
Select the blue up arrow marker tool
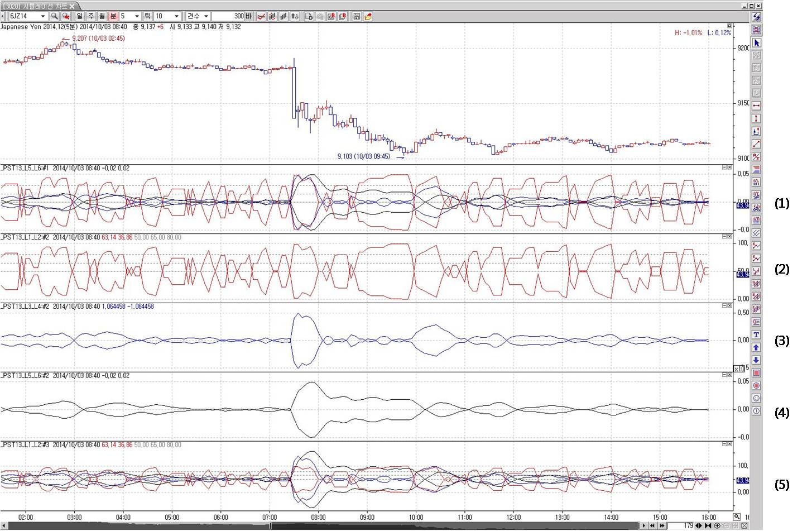click(x=756, y=347)
